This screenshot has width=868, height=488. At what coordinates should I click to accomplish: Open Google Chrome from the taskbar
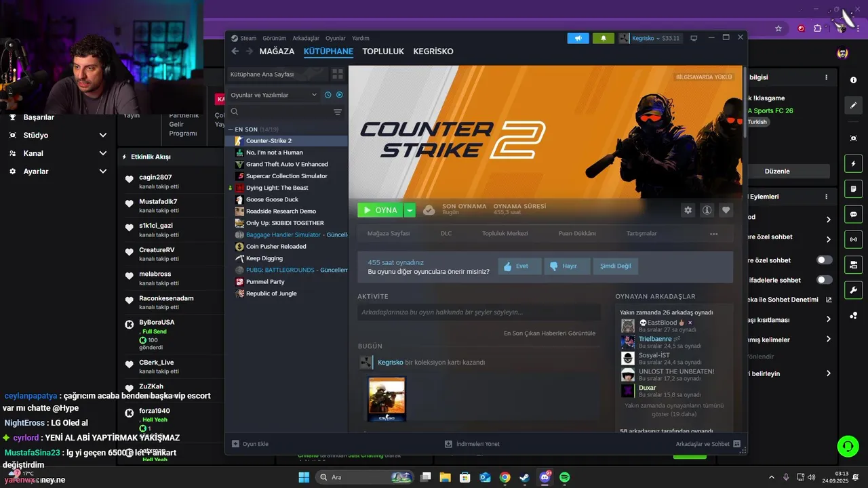tap(505, 477)
